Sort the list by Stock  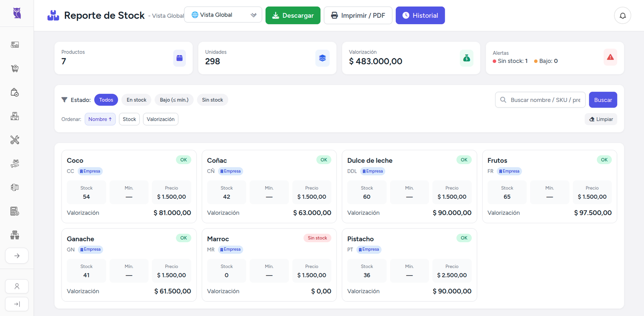[x=129, y=119]
